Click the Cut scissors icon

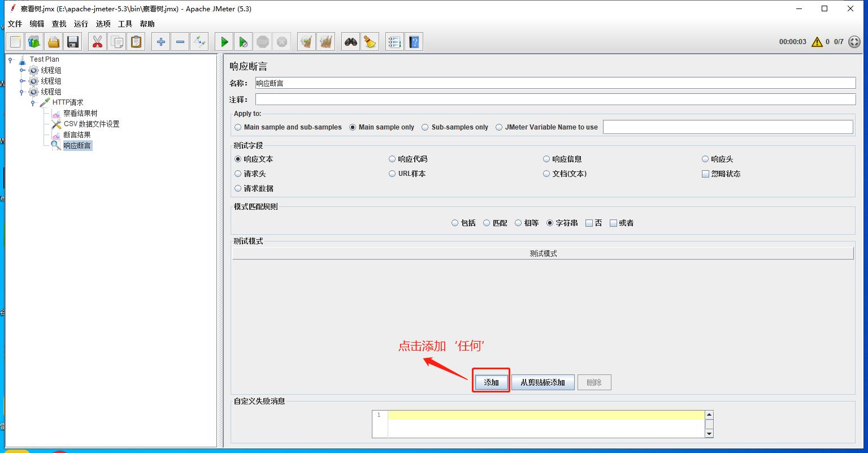(98, 42)
